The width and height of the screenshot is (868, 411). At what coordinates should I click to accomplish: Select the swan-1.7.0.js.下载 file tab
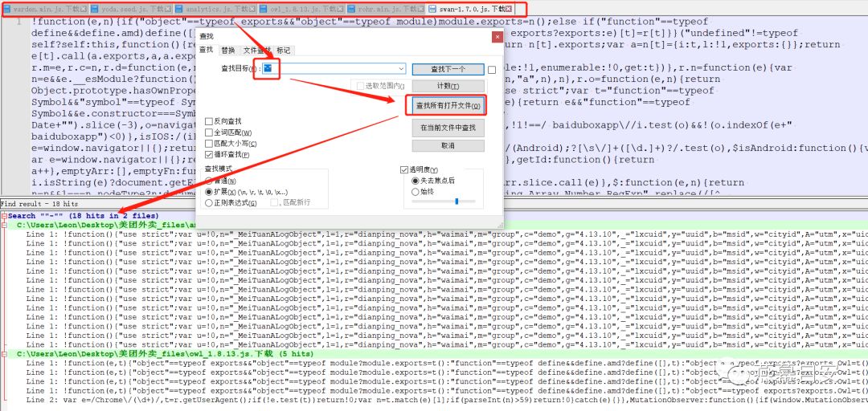(x=470, y=9)
